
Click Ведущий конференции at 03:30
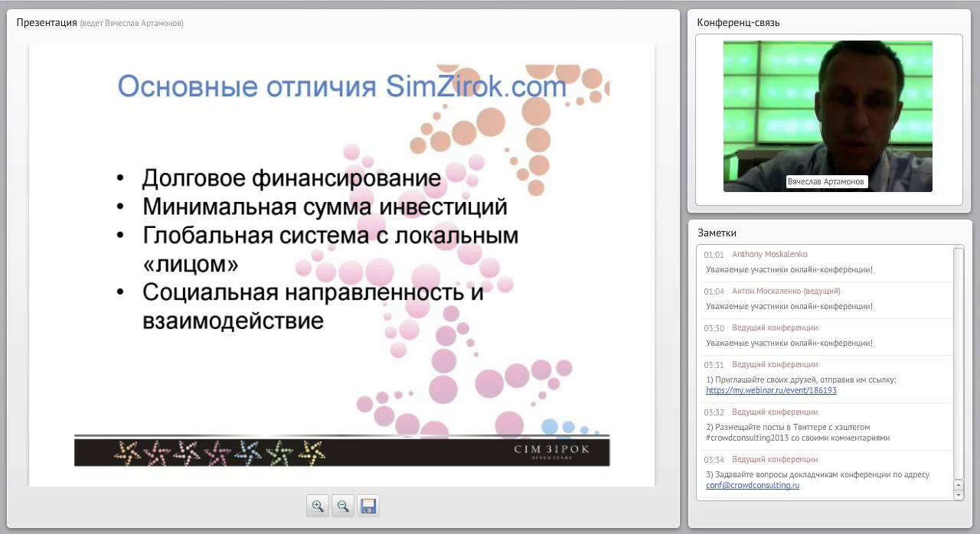(775, 327)
